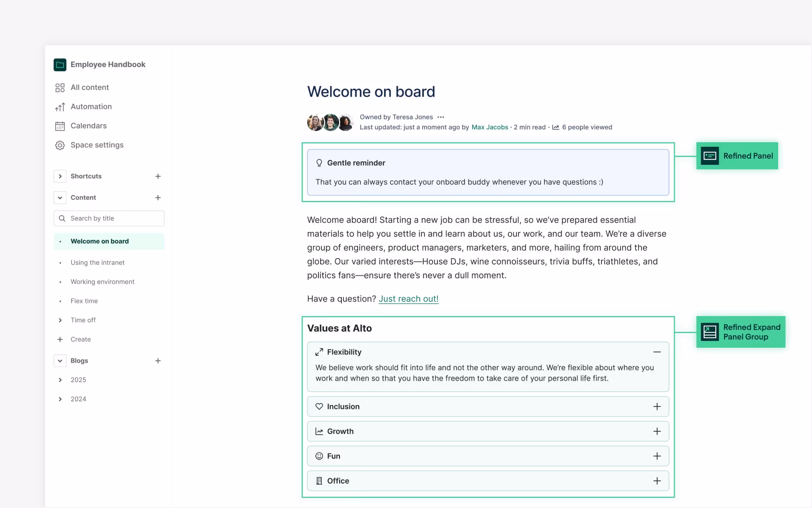Expand the Time off tree item
The width and height of the screenshot is (812, 508).
pyautogui.click(x=60, y=320)
